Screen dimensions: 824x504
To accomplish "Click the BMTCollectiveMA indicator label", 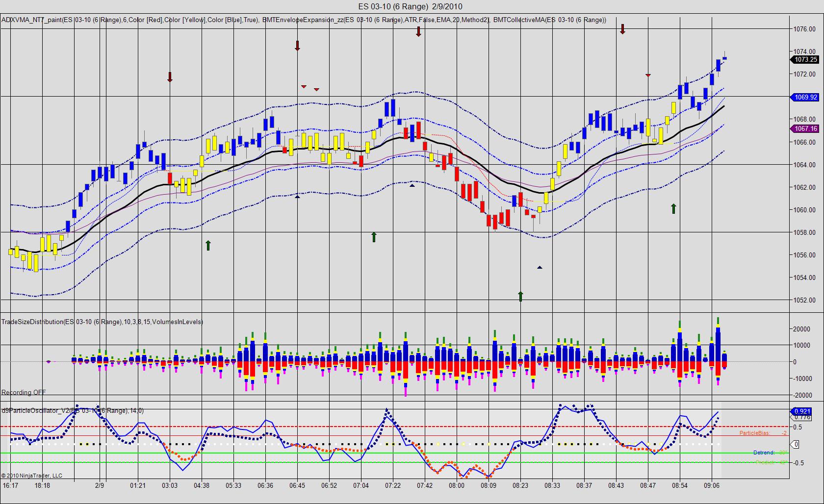I will click(550, 20).
